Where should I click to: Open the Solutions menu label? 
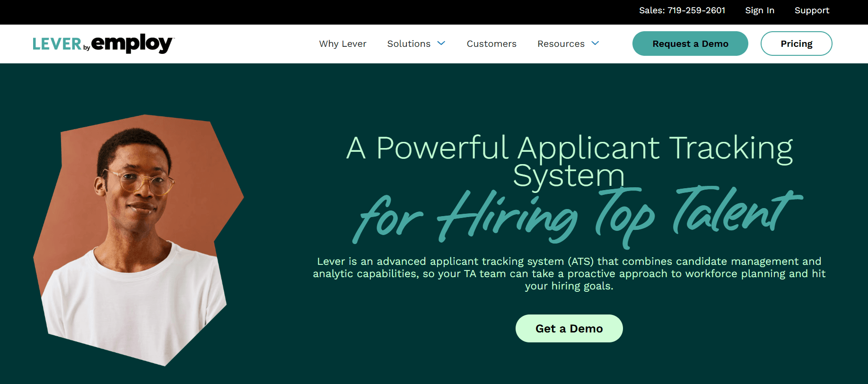coord(409,44)
